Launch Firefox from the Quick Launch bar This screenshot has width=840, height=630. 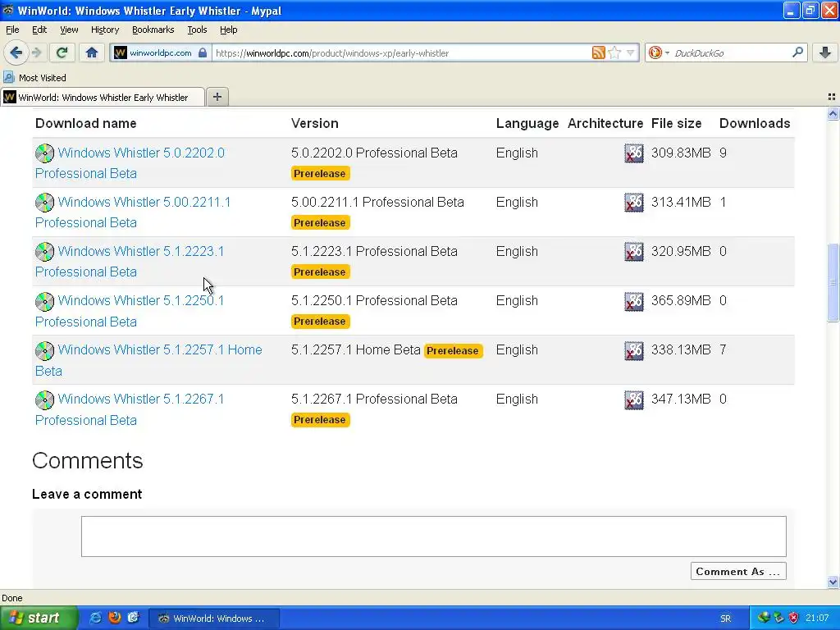[x=114, y=618]
